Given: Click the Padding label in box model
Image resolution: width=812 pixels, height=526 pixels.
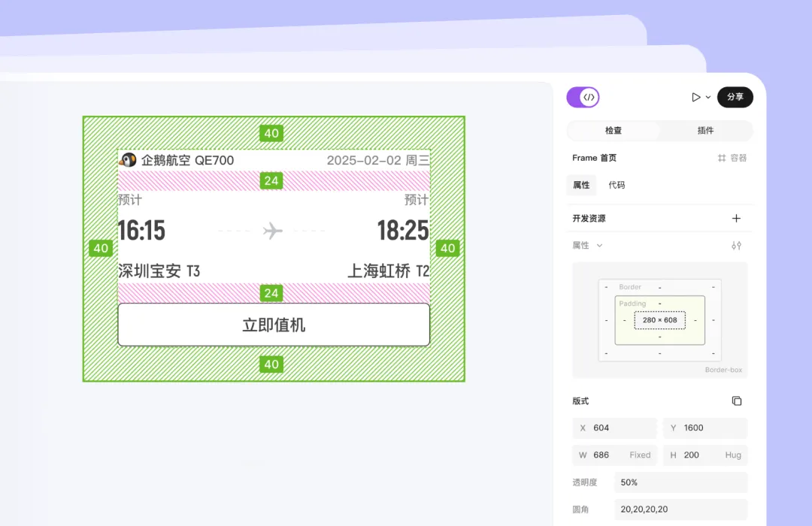Looking at the screenshot, I should (x=632, y=304).
